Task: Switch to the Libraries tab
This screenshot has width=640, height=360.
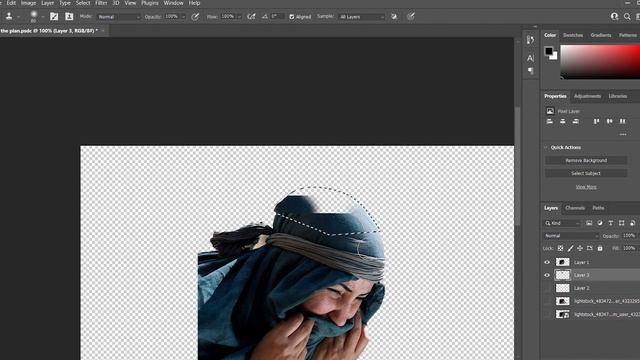Action: 618,96
